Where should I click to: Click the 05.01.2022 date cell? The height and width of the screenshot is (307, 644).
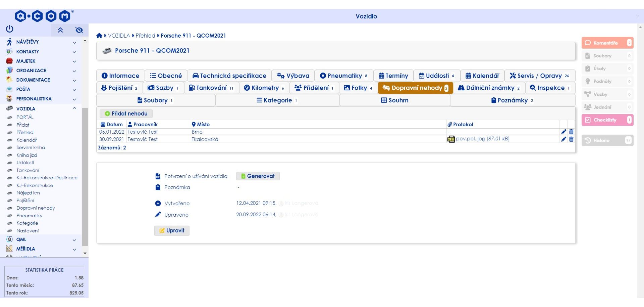112,132
